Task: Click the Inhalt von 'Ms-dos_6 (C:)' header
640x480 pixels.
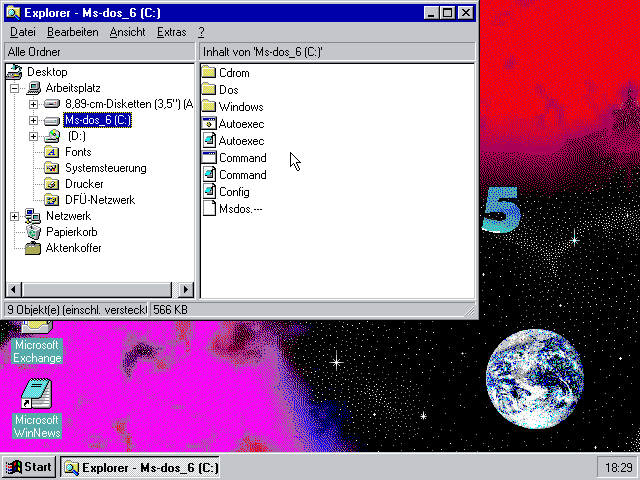Action: coord(338,52)
